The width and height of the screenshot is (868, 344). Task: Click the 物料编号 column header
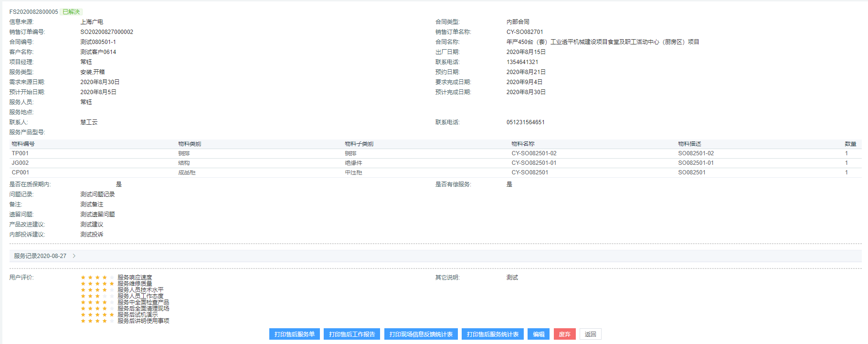click(23, 144)
